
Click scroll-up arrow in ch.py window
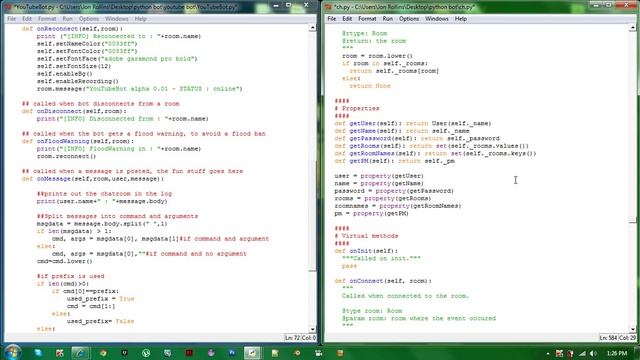pos(632,28)
